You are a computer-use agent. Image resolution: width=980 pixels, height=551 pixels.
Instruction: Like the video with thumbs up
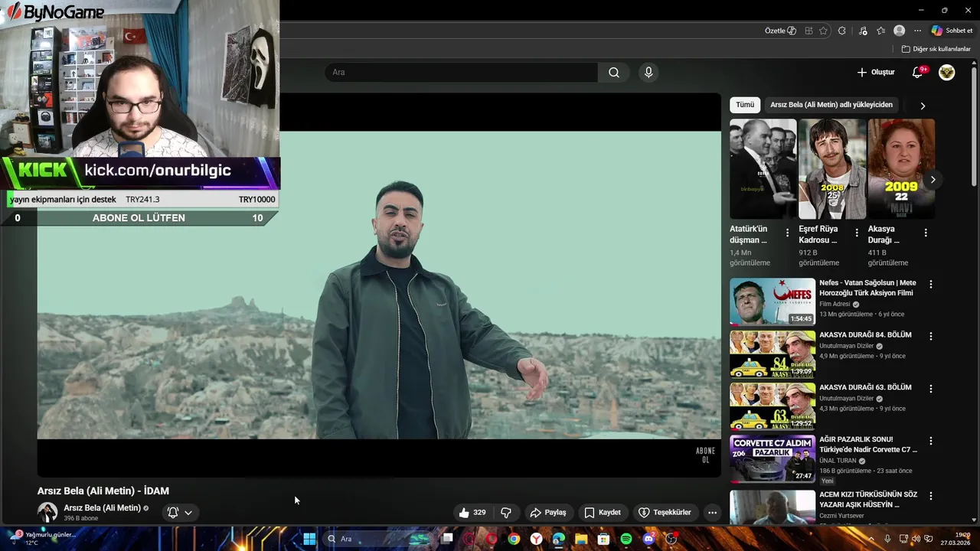(472, 513)
